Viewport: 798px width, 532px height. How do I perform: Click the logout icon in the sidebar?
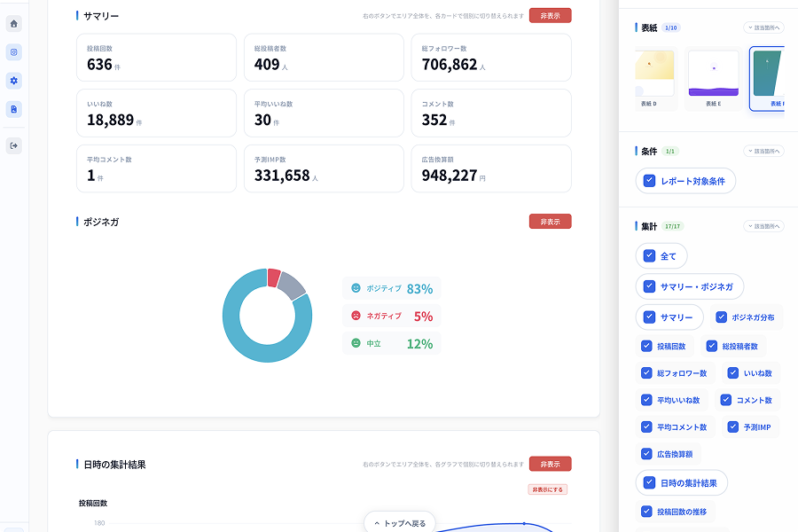point(13,145)
